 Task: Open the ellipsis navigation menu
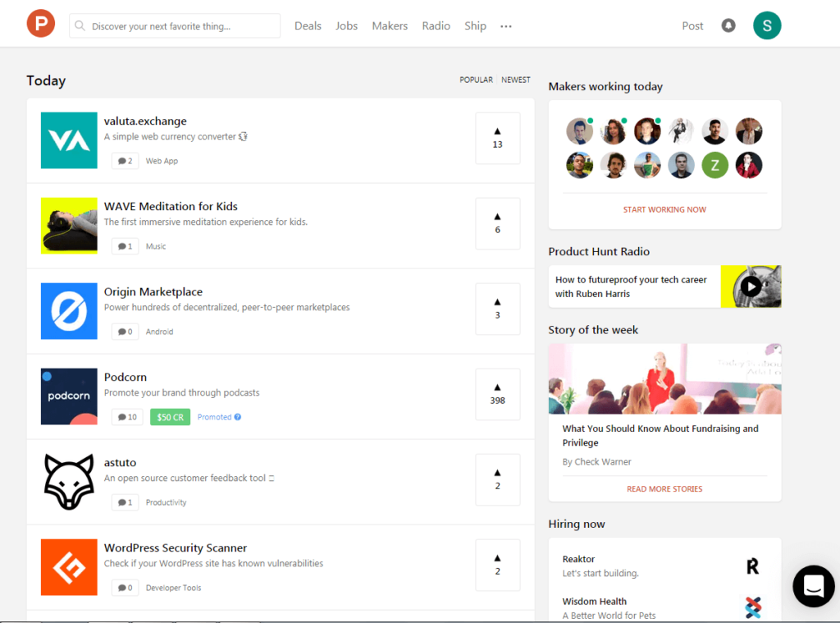505,25
